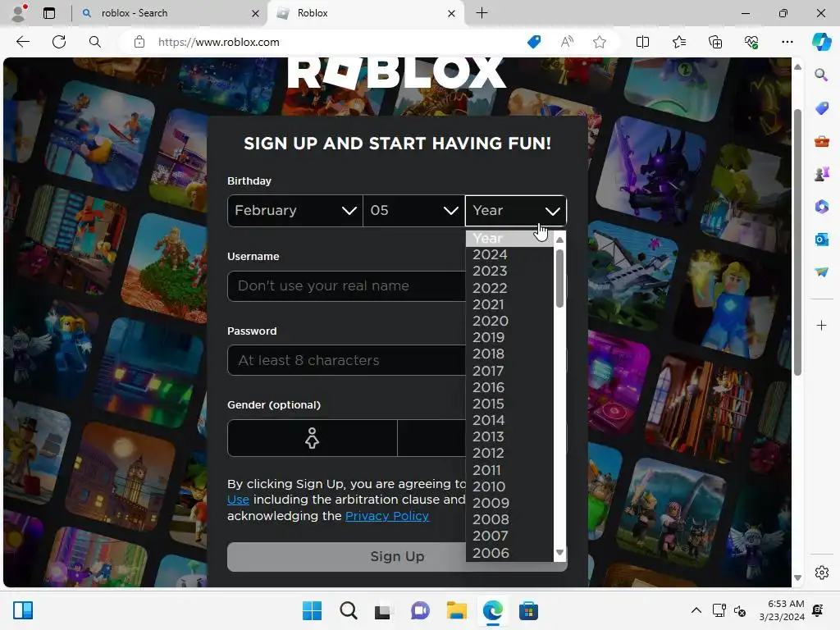
Task: Open Outlook in the sidebar
Action: [822, 240]
